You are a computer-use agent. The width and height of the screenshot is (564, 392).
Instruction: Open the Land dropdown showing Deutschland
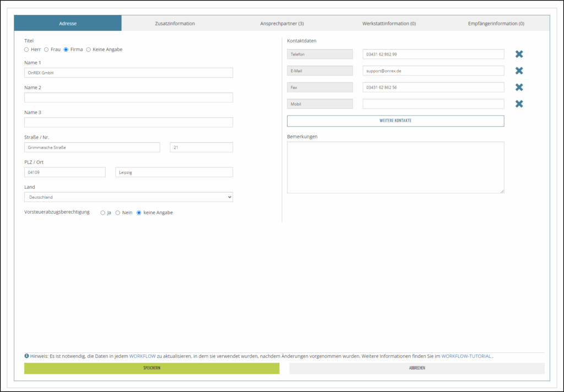point(128,197)
